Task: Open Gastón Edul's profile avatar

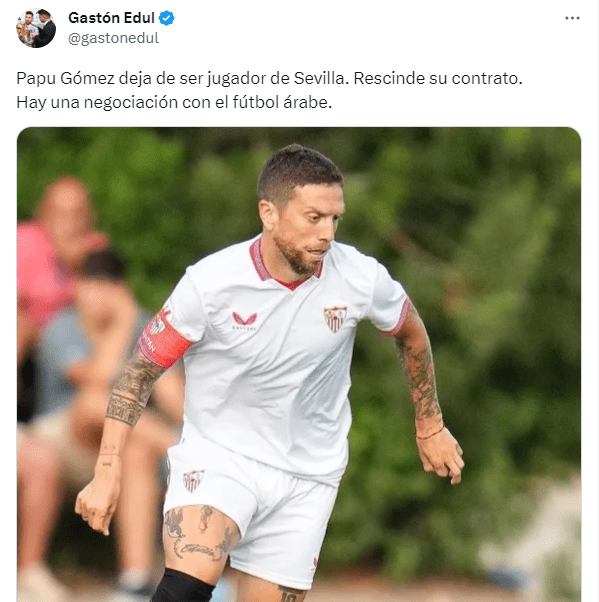Action: (36, 28)
